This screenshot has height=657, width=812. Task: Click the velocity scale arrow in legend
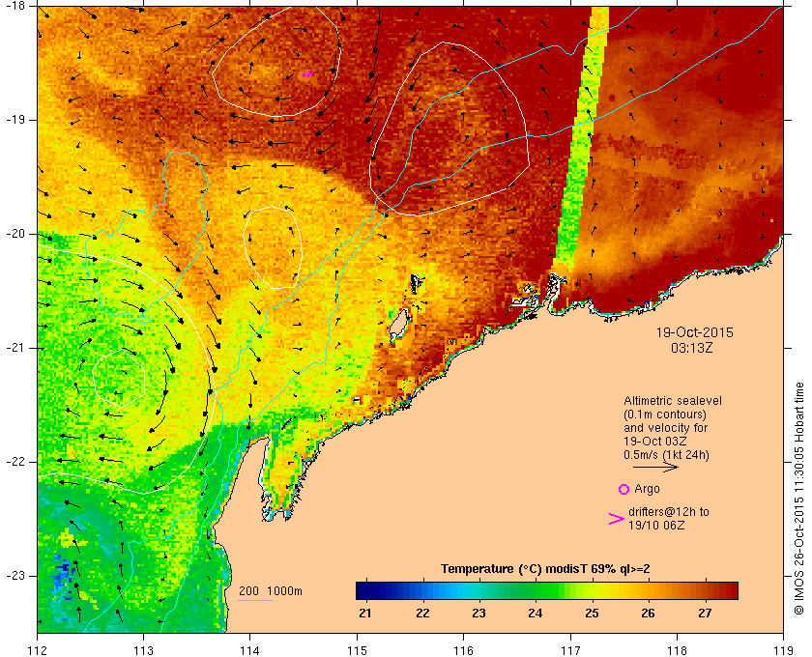(655, 467)
